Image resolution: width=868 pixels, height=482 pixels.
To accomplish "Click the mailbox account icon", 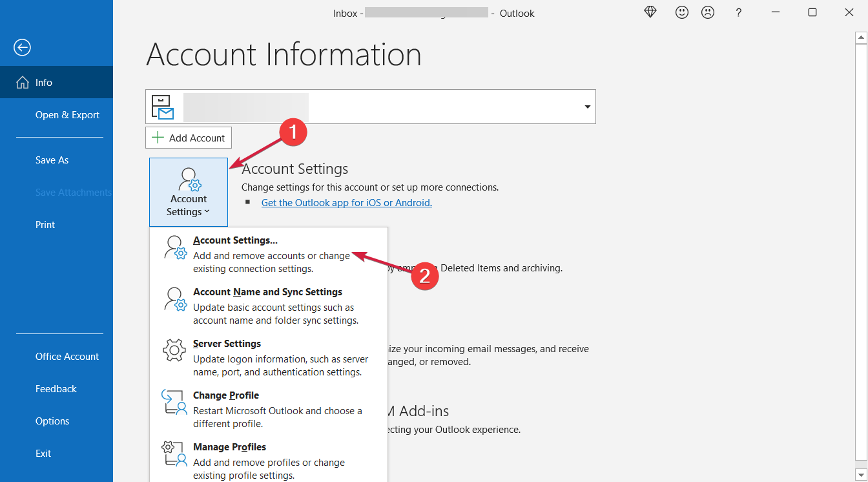I will (x=162, y=107).
